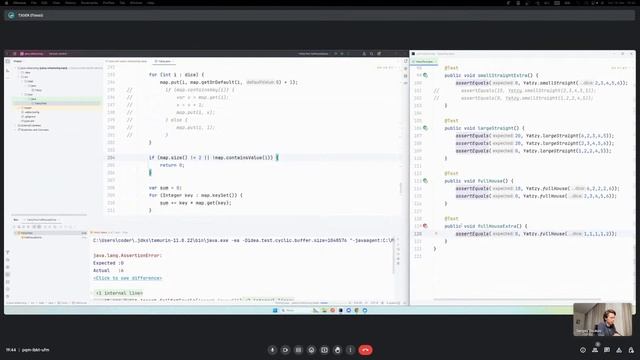
Task: Toggle closed captions in the call bar
Action: (298, 350)
